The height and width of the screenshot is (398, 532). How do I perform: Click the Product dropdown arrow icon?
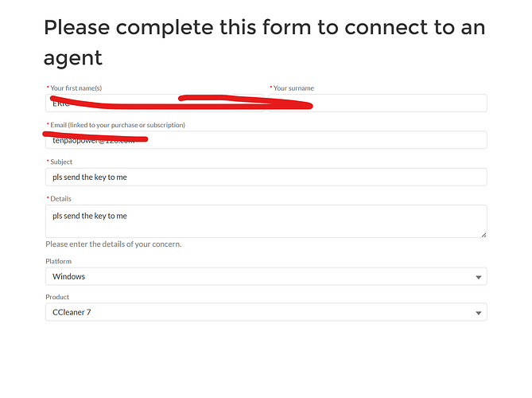479,314
